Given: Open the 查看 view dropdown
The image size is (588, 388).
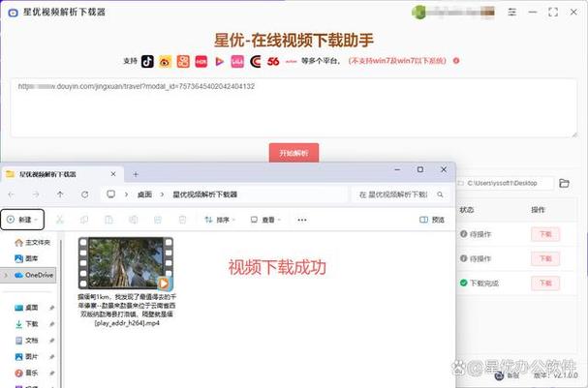Looking at the screenshot, I should coord(267,220).
